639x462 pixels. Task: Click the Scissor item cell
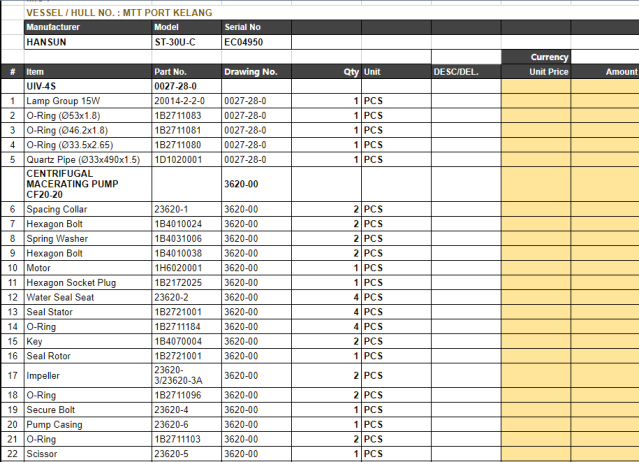coord(87,454)
